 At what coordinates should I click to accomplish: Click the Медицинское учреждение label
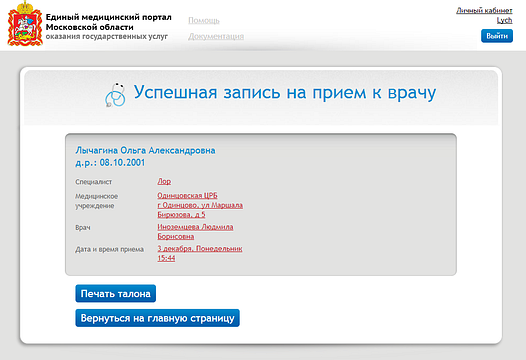click(97, 201)
